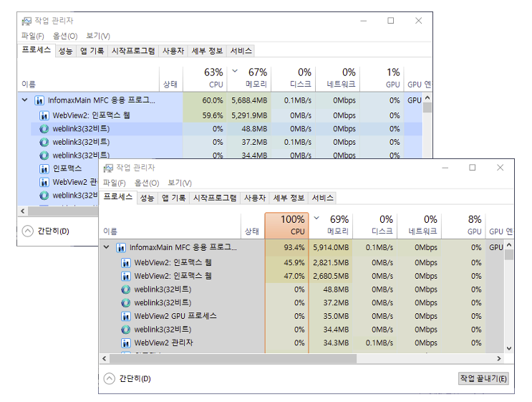Viewport: 532px width, 402px height.
Task: Click left arrow of back window horizontal scrollbar
Action: 23,211
